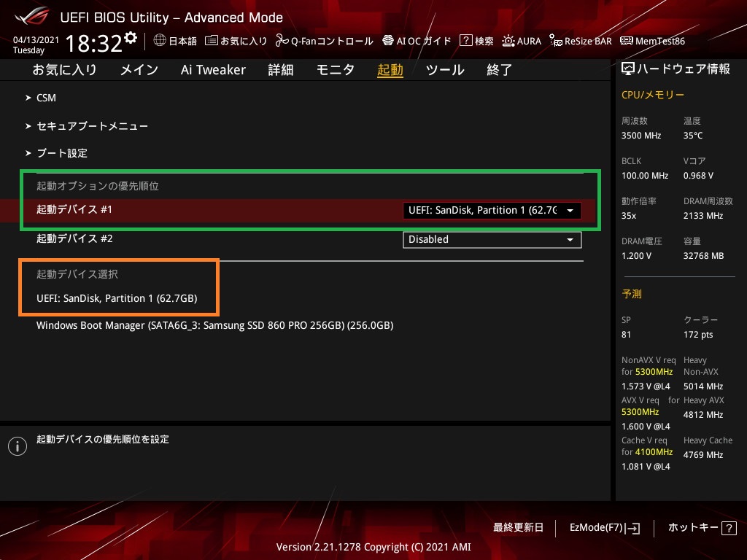Switch to メイン tab

139,70
